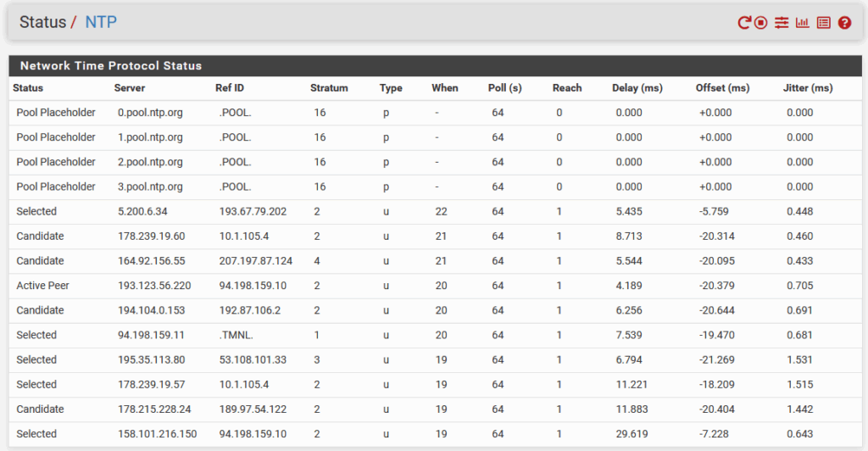Open the NTP status graph icon

coord(802,23)
